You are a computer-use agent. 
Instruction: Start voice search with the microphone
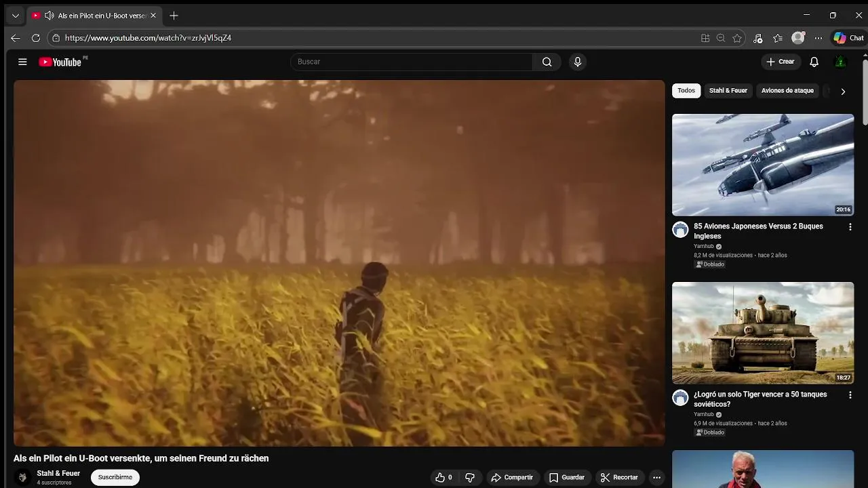pyautogui.click(x=578, y=62)
